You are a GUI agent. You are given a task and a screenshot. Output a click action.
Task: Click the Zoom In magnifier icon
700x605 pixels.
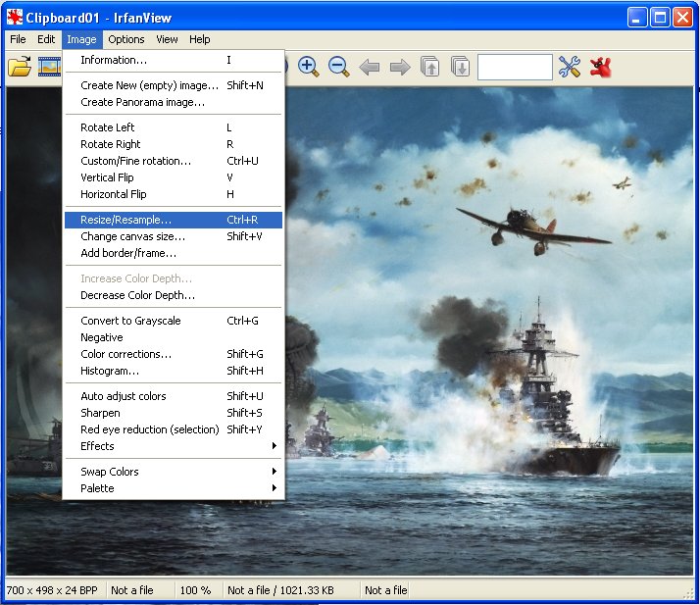308,67
